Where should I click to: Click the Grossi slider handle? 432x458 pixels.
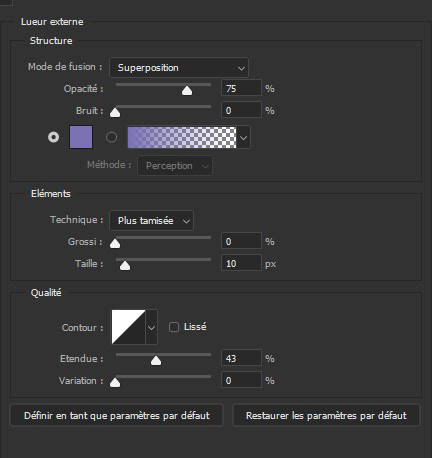pos(115,244)
